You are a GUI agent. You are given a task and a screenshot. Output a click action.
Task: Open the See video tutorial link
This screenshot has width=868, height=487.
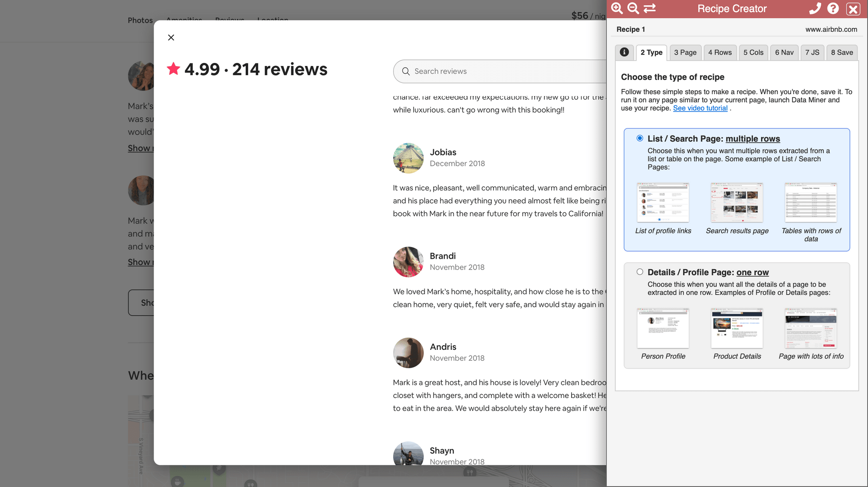[700, 108]
